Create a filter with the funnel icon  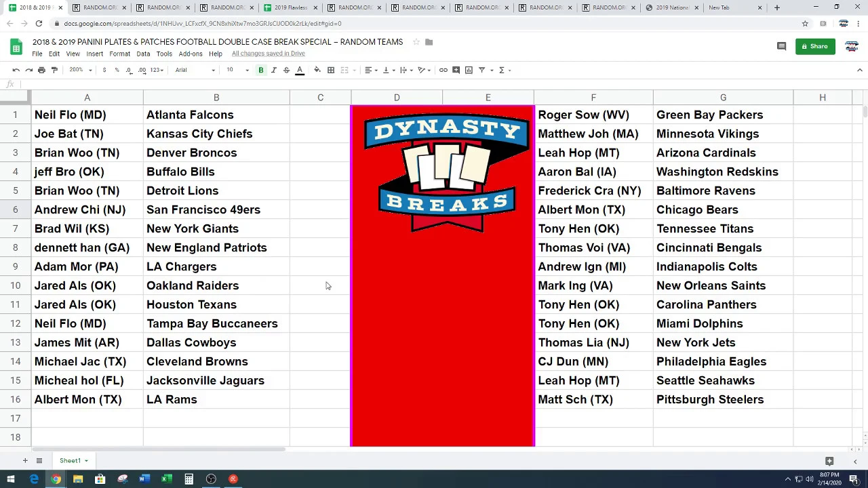tap(481, 70)
